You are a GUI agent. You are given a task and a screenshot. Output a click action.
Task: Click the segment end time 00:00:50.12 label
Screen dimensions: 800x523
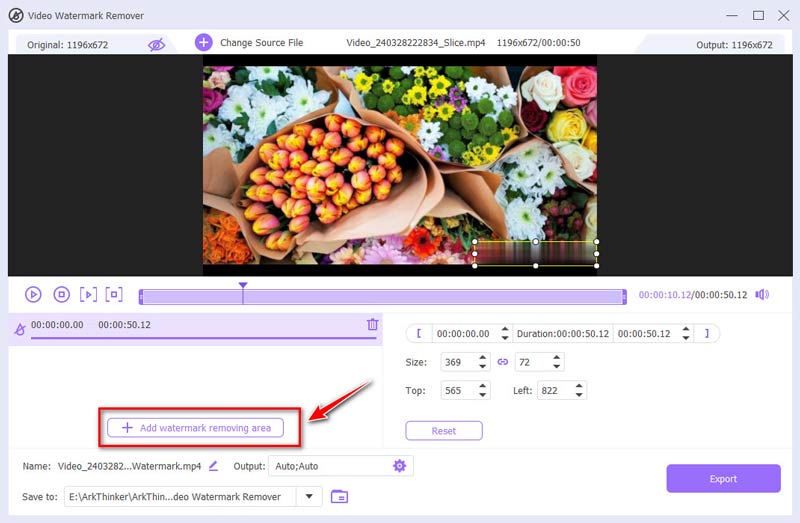tap(124, 325)
